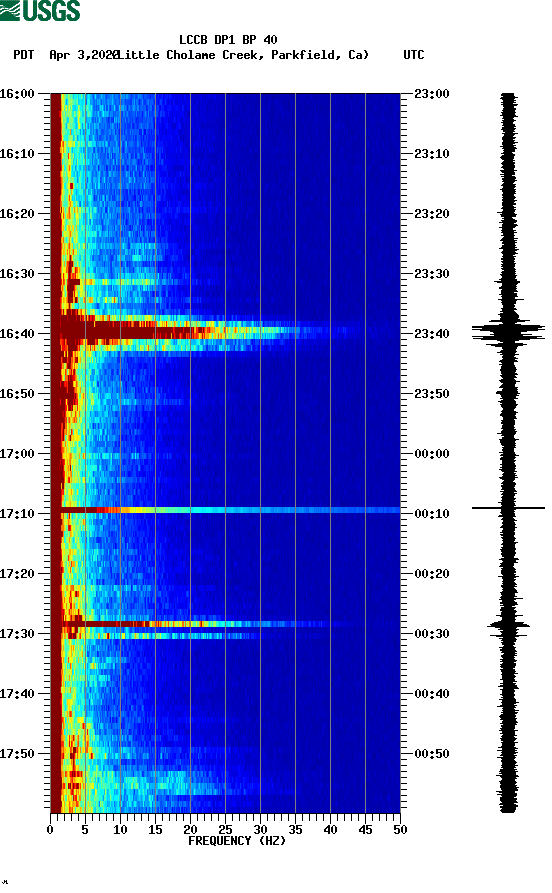Image resolution: width=552 pixels, height=893 pixels.
Task: Click the '17:50' PDT time label
Action: point(17,753)
